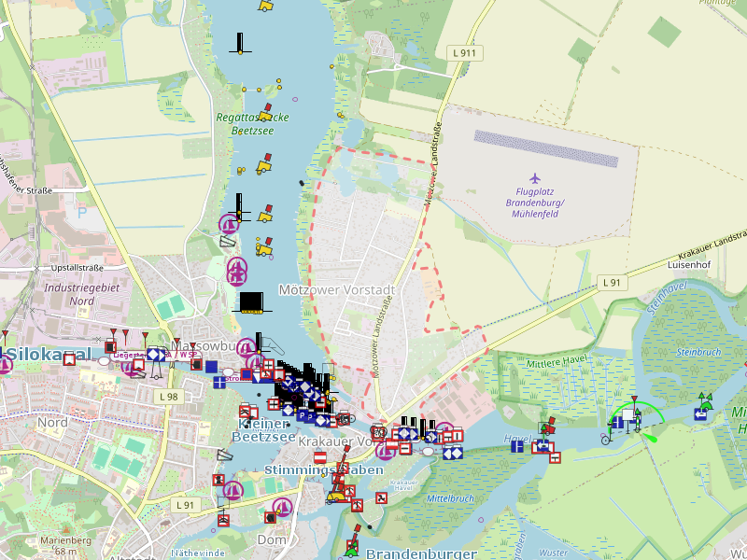Click the large black rectangular seamark near Mötzower Vorstadt
Viewport: 747px width, 560px height.
coord(250,302)
